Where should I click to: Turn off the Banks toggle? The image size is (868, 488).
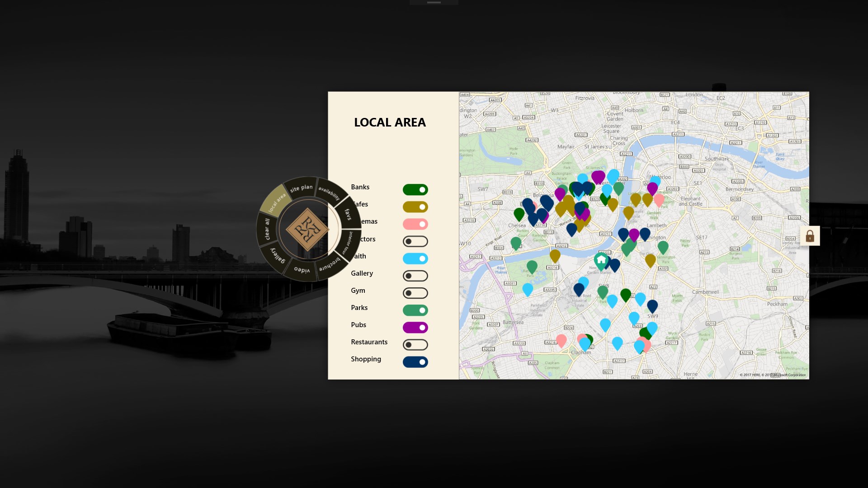[415, 190]
